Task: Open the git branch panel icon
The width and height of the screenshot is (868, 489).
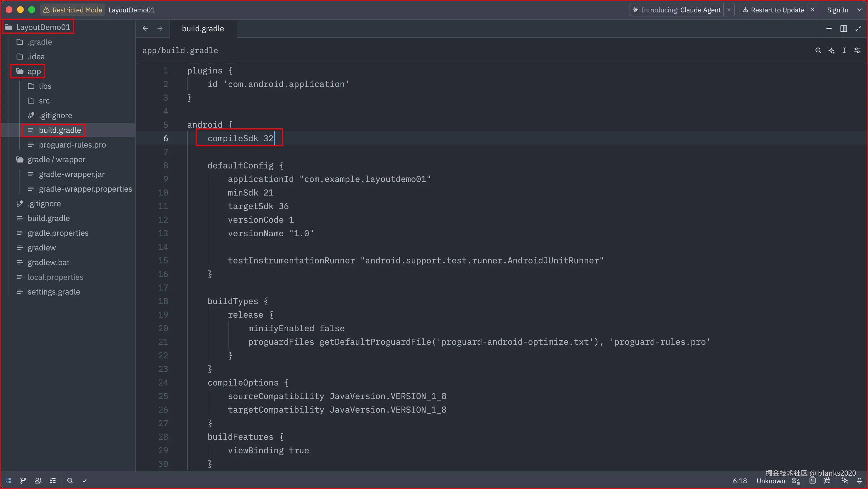Action: tap(23, 481)
